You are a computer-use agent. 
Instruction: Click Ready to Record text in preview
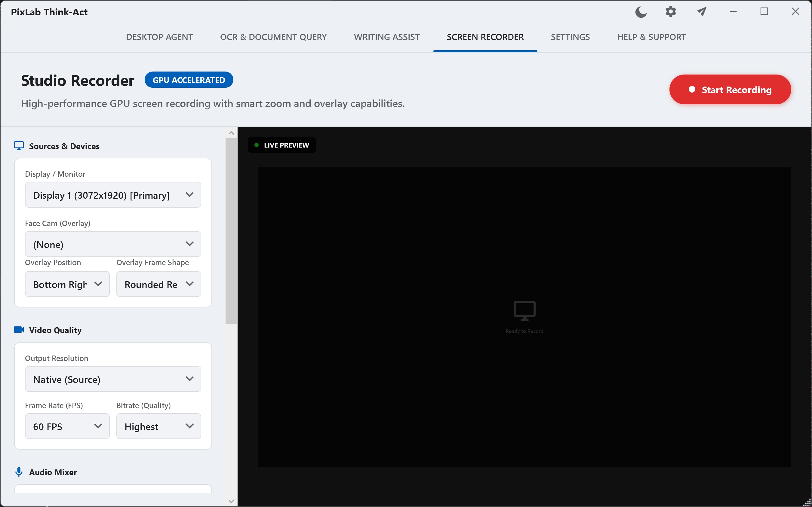524,331
